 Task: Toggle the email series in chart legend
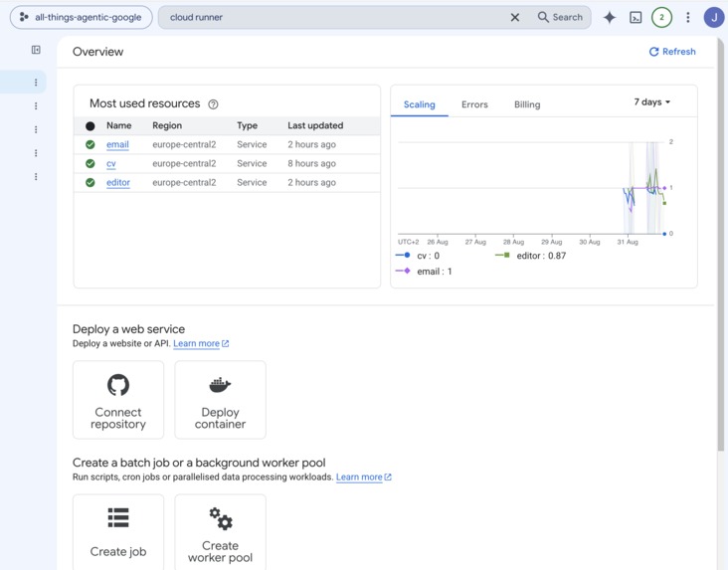tap(423, 272)
